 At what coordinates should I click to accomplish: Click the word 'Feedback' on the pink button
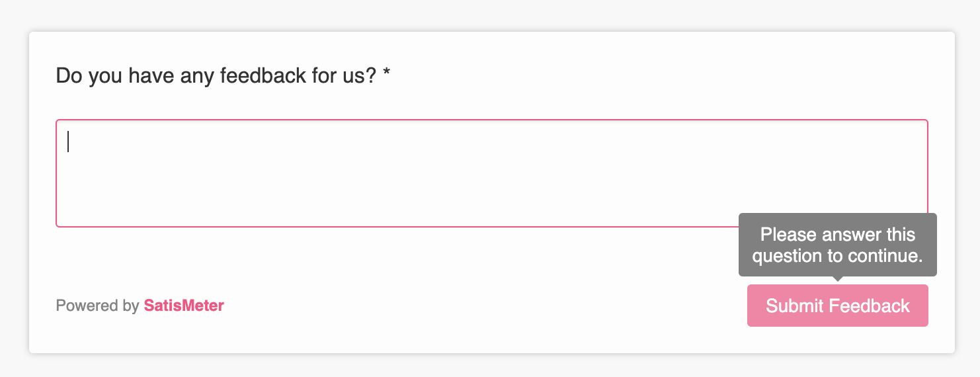pyautogui.click(x=870, y=306)
